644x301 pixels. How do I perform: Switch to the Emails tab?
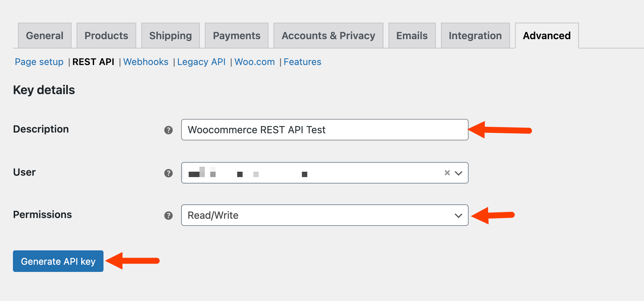[x=412, y=36]
